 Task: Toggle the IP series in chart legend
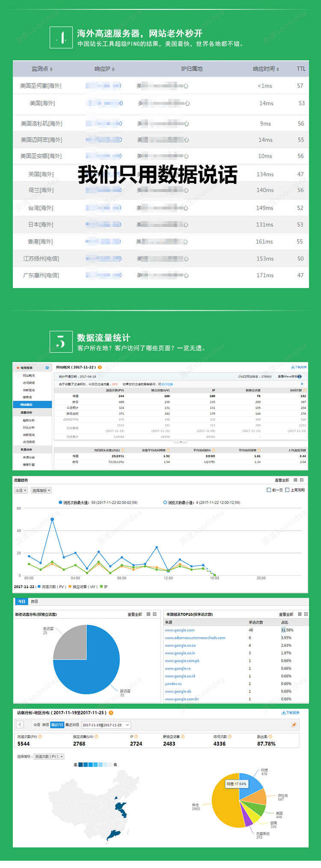pyautogui.click(x=104, y=587)
